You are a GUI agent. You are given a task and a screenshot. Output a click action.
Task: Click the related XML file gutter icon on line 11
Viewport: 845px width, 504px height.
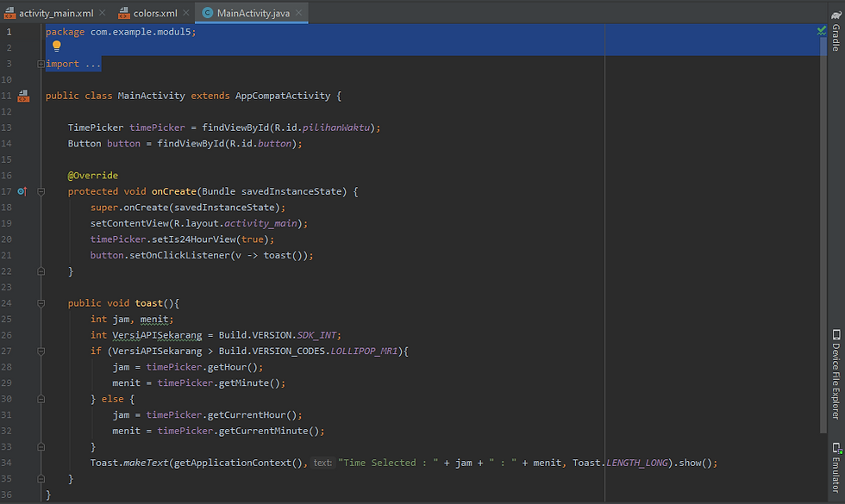23,96
